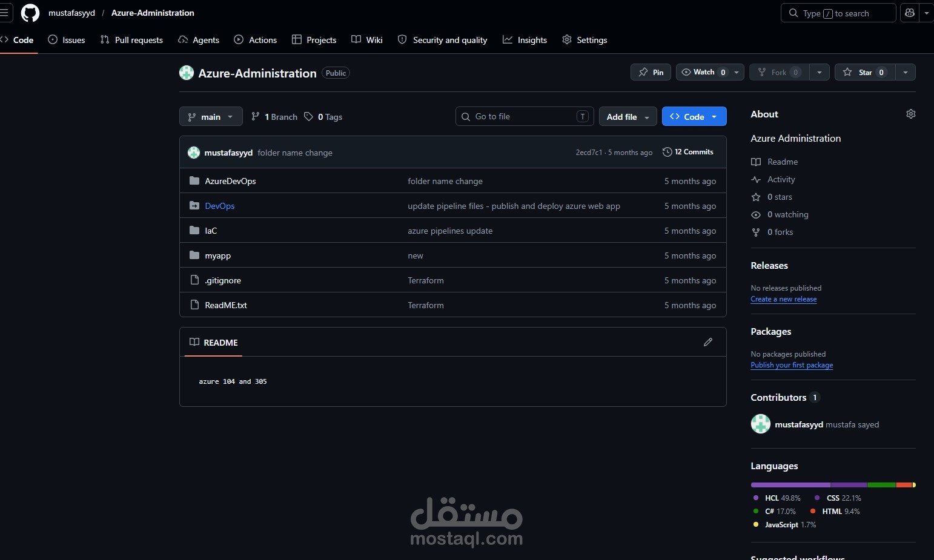Open the Add file dropdown
Screen dimensions: 934x560
(x=628, y=116)
